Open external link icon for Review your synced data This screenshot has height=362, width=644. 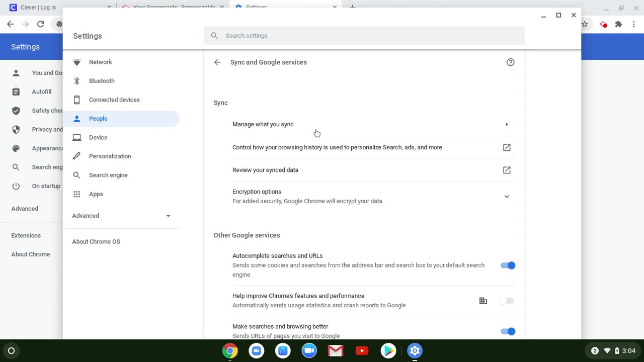click(507, 170)
